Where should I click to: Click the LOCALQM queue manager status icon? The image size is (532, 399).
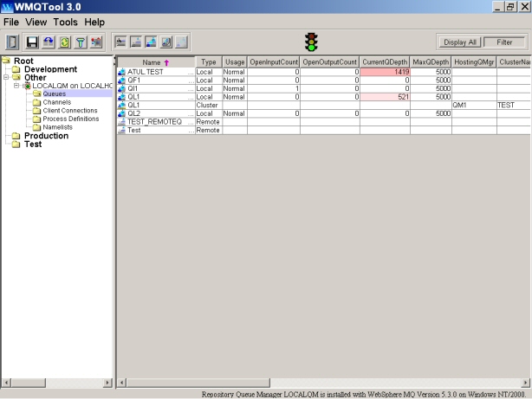coord(28,86)
